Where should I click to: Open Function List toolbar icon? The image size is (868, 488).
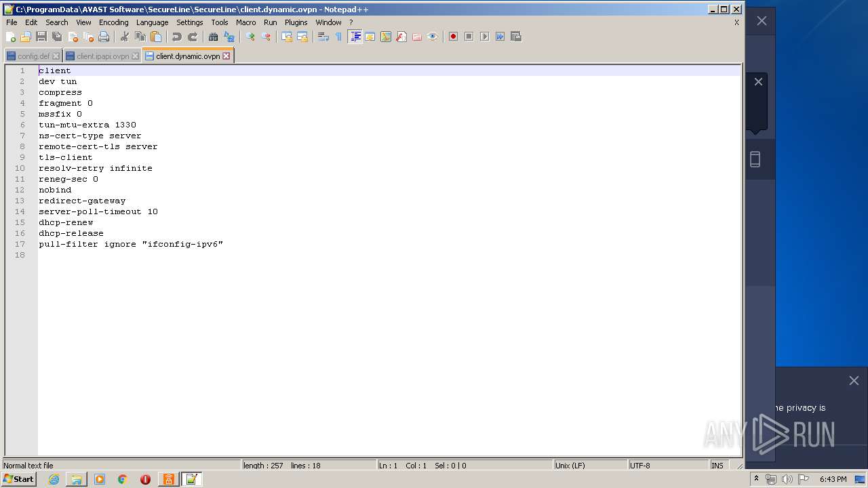[x=401, y=37]
